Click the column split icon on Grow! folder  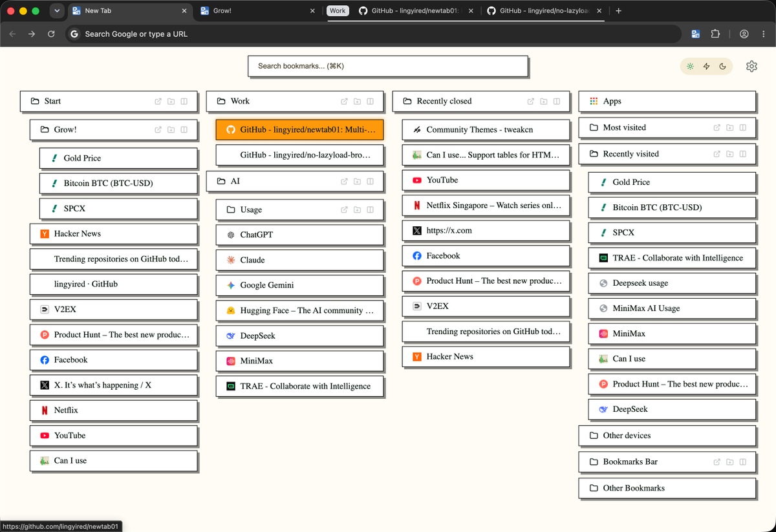coord(184,130)
